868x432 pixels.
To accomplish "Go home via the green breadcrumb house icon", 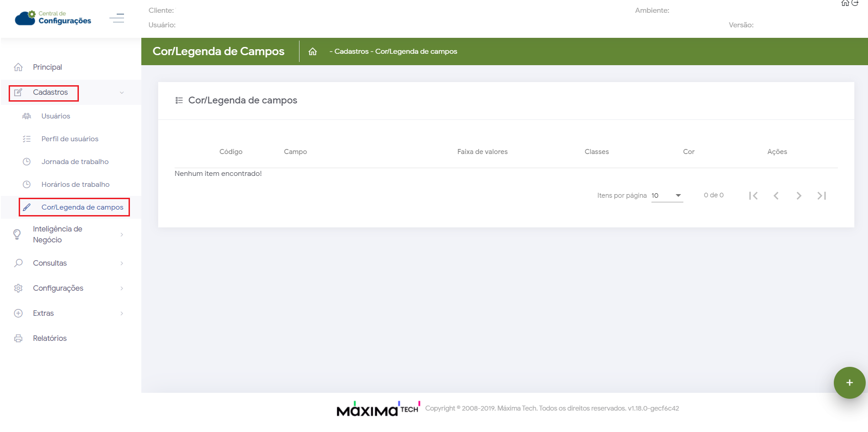I will pyautogui.click(x=313, y=51).
